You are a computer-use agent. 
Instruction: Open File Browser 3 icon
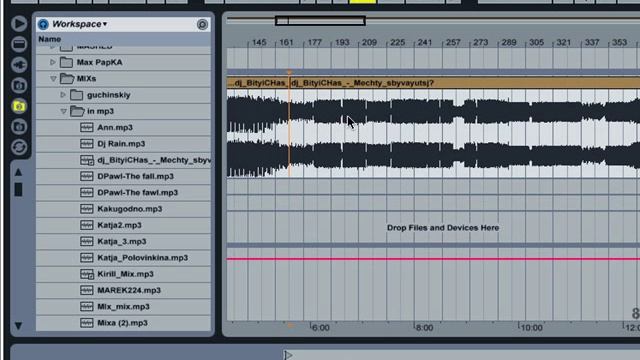point(19,127)
